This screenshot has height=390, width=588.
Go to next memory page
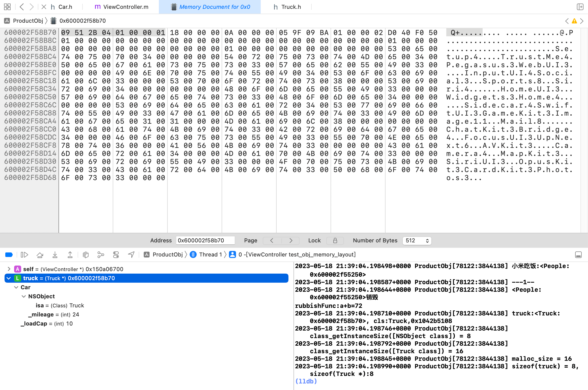(290, 241)
